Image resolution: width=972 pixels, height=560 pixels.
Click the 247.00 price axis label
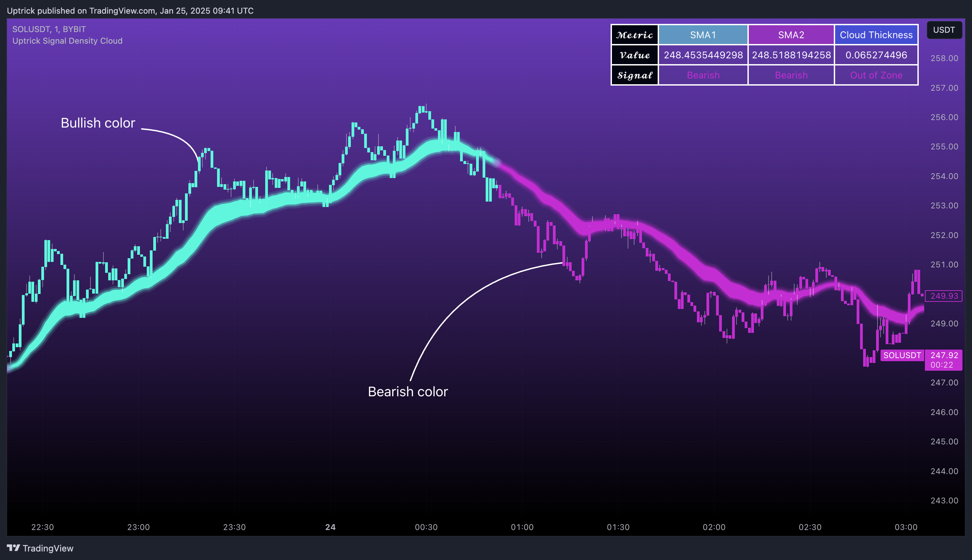944,383
